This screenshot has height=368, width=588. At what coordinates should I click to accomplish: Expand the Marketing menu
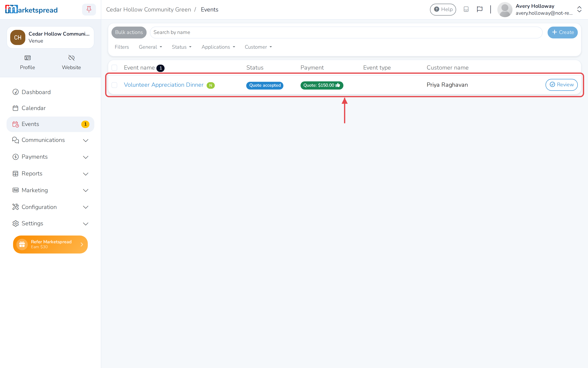(x=51, y=190)
